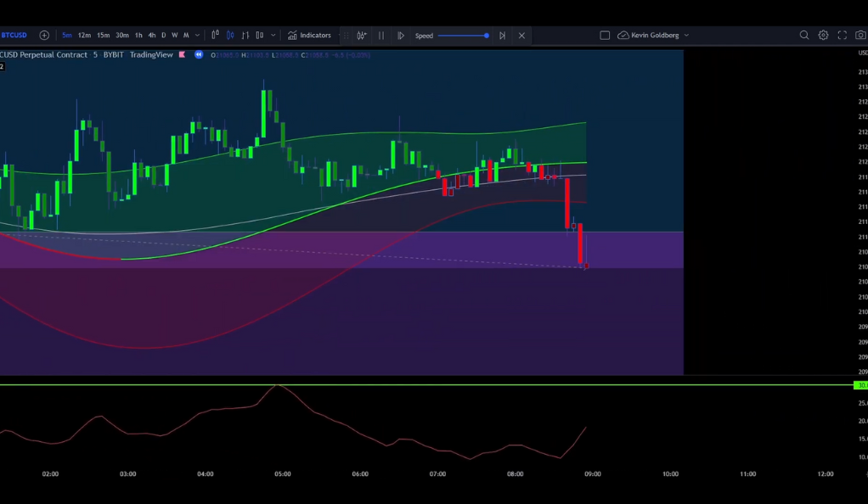Select the 15m timeframe

[x=103, y=36]
